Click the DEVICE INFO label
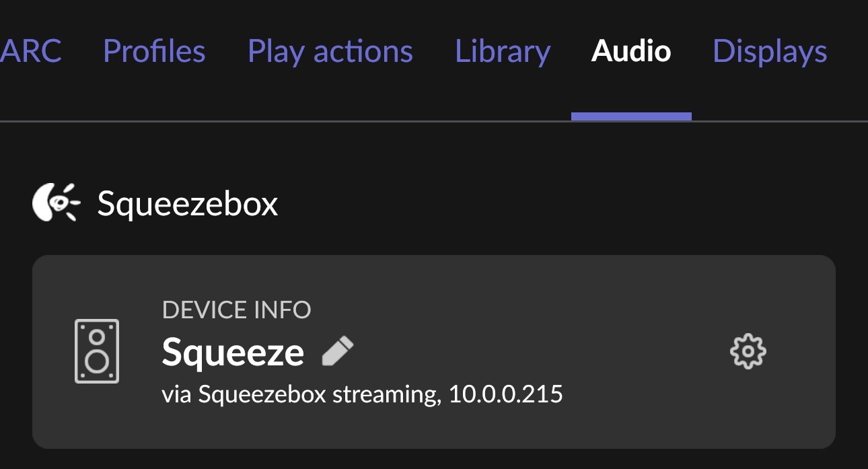The height and width of the screenshot is (469, 868). (x=236, y=310)
